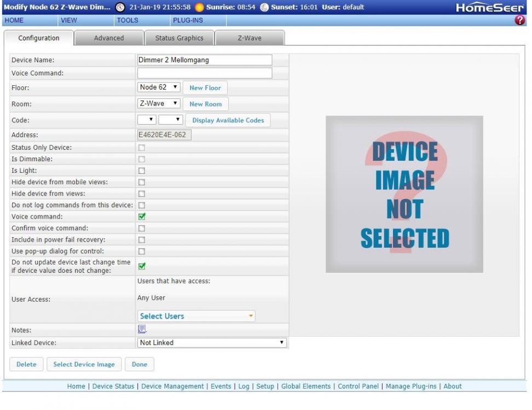Open the Notes editor icon

click(x=142, y=329)
